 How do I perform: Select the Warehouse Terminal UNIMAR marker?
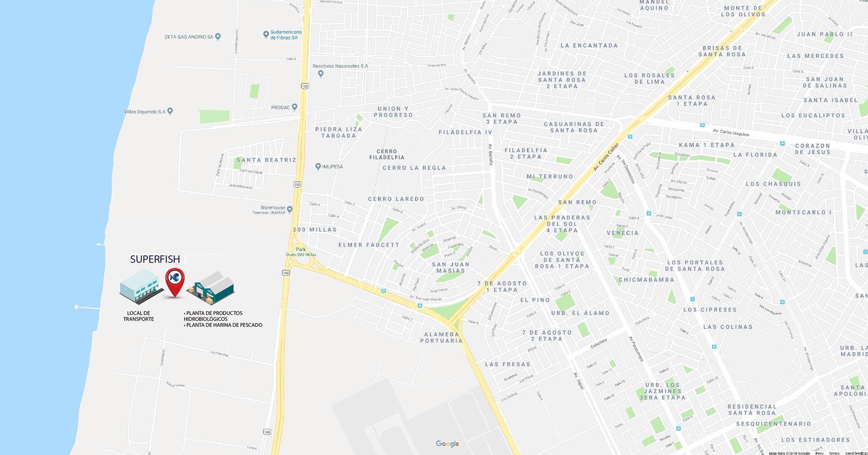(x=290, y=210)
